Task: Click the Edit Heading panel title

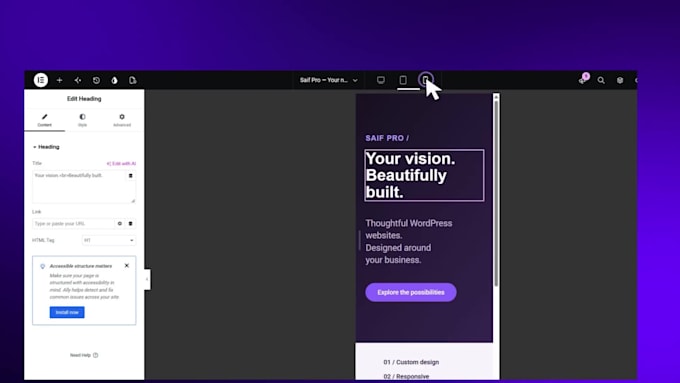Action: (x=84, y=99)
